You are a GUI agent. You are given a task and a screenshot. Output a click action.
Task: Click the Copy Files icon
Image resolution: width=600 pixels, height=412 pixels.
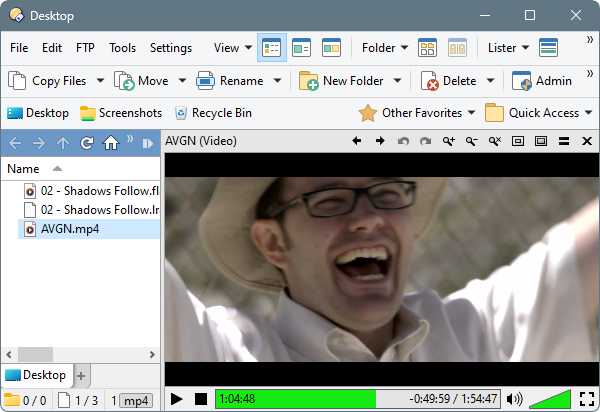(17, 81)
